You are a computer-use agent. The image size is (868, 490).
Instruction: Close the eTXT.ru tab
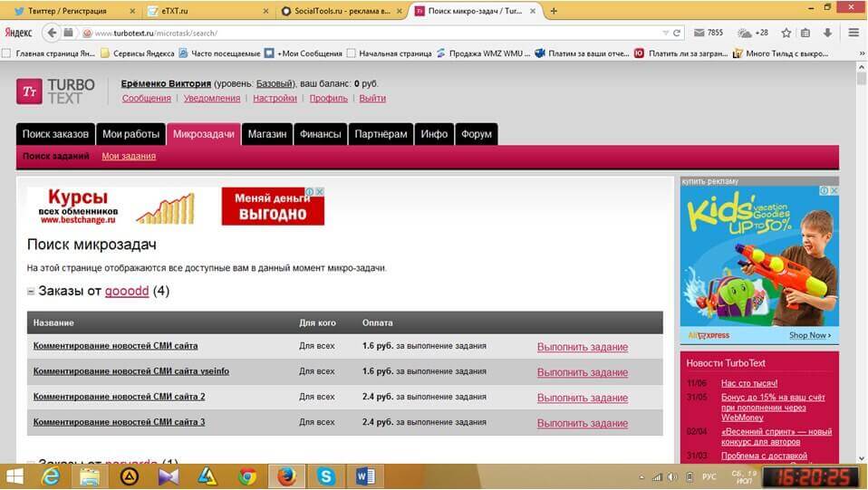(265, 11)
